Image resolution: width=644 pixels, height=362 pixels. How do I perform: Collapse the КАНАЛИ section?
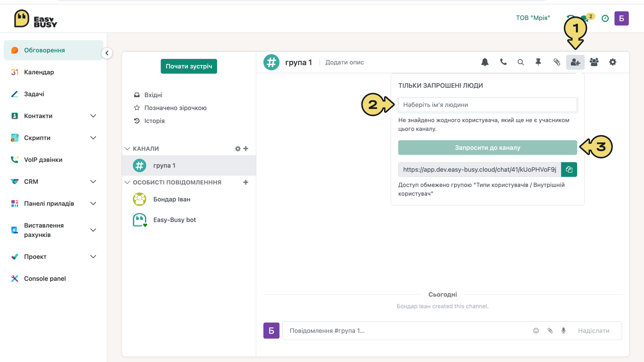click(127, 148)
